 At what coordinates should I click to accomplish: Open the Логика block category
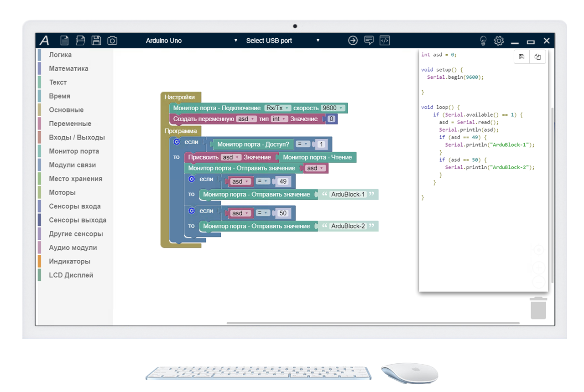(60, 54)
